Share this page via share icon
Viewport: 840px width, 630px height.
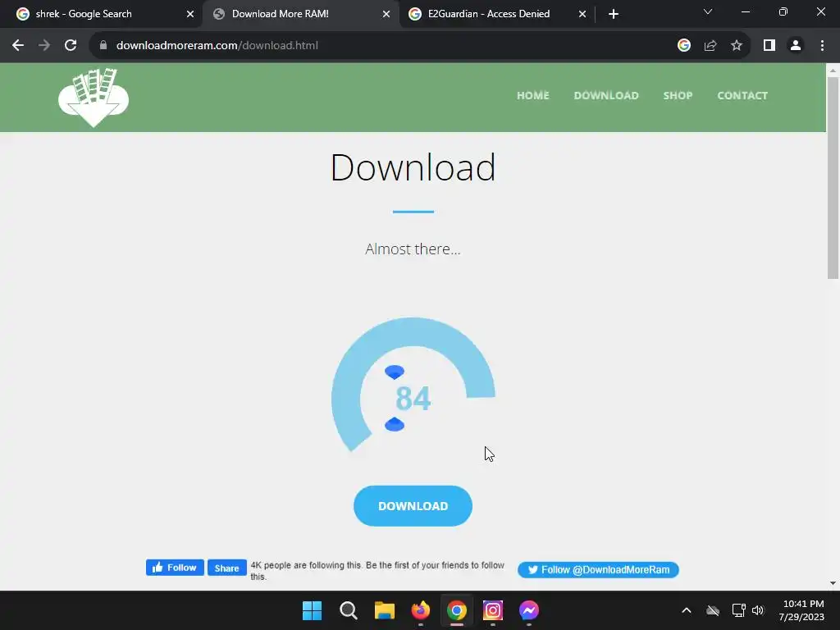coord(710,46)
